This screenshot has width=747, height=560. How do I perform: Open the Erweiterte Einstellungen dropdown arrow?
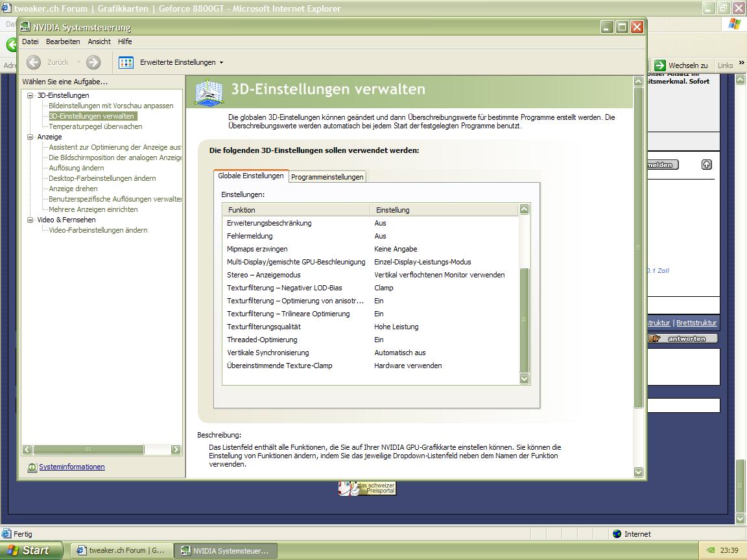tap(221, 63)
